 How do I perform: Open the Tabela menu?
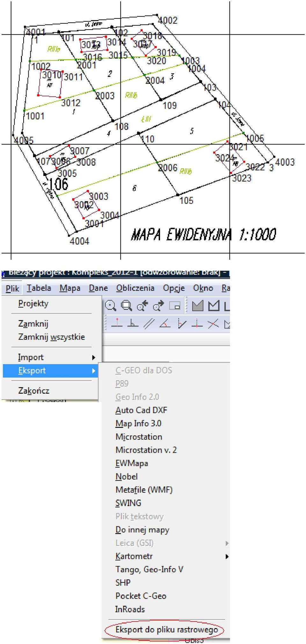pyautogui.click(x=39, y=288)
